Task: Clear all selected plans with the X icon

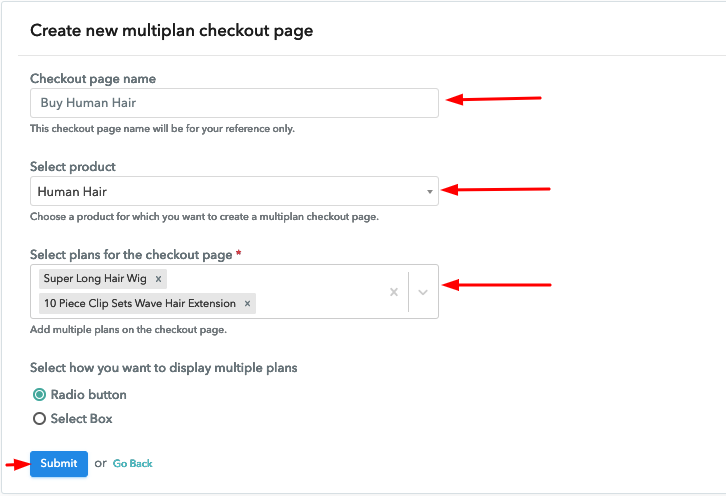Action: (x=394, y=292)
